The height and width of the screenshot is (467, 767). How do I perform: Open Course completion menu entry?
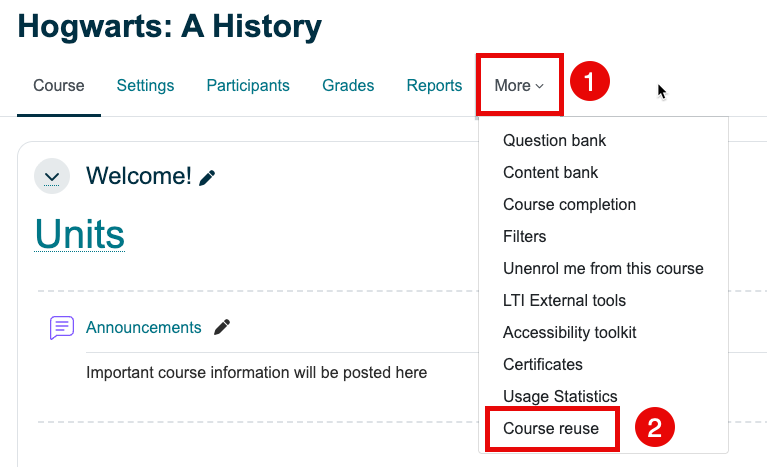click(x=569, y=205)
